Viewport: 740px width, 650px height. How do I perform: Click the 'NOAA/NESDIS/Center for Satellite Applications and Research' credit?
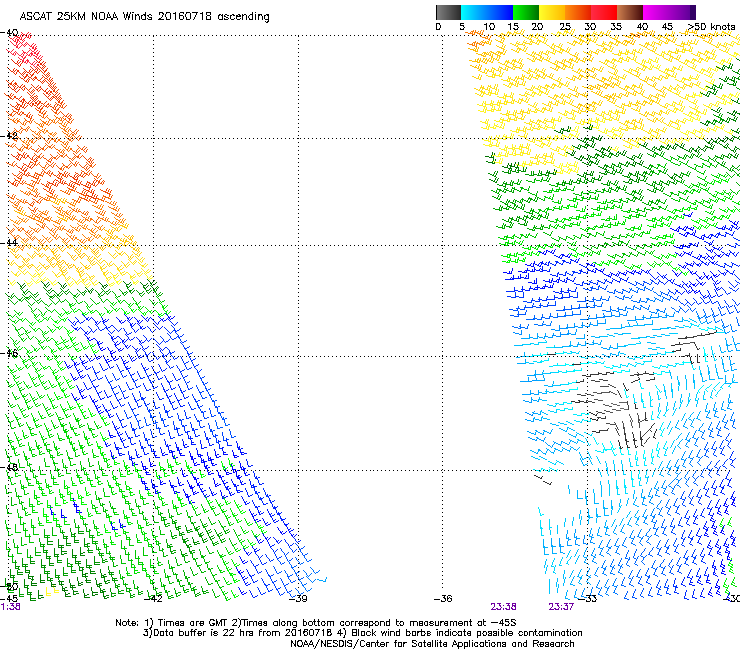click(x=432, y=644)
